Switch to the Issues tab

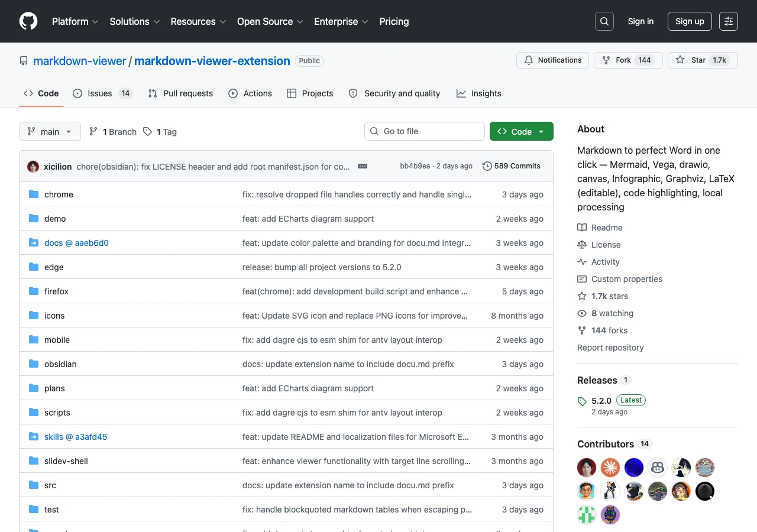103,93
